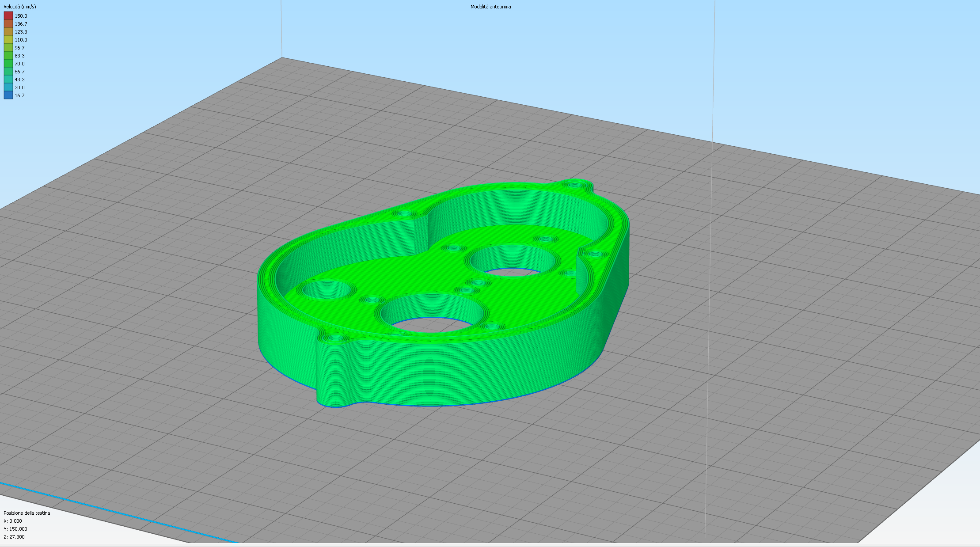Click the 30.0 cyan legend swatch
Screen dimensions: 980x547
tap(8, 87)
